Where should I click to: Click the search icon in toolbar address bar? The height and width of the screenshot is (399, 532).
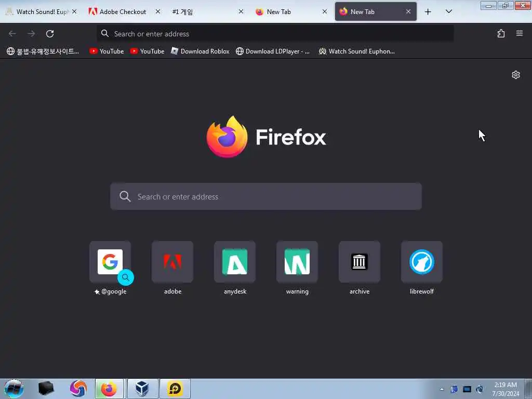105,34
